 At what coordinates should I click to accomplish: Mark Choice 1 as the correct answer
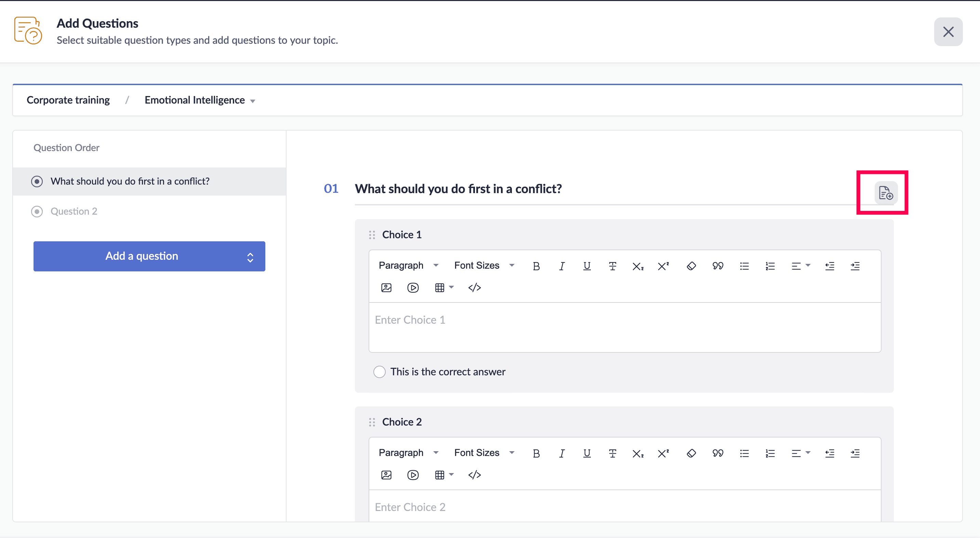(379, 372)
